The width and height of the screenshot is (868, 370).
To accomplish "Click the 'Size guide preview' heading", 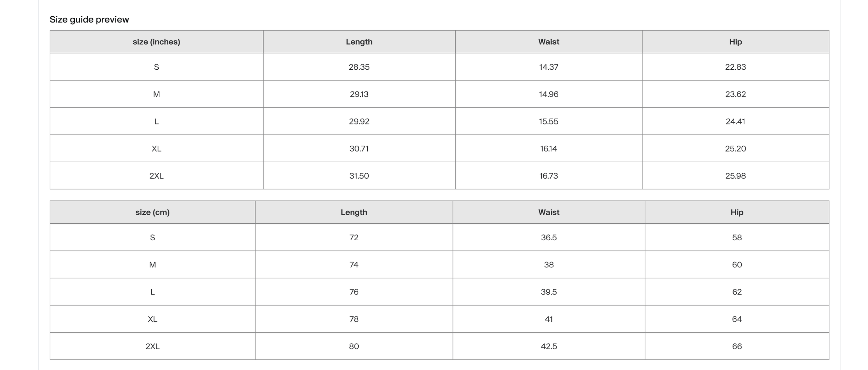I will 89,19.
